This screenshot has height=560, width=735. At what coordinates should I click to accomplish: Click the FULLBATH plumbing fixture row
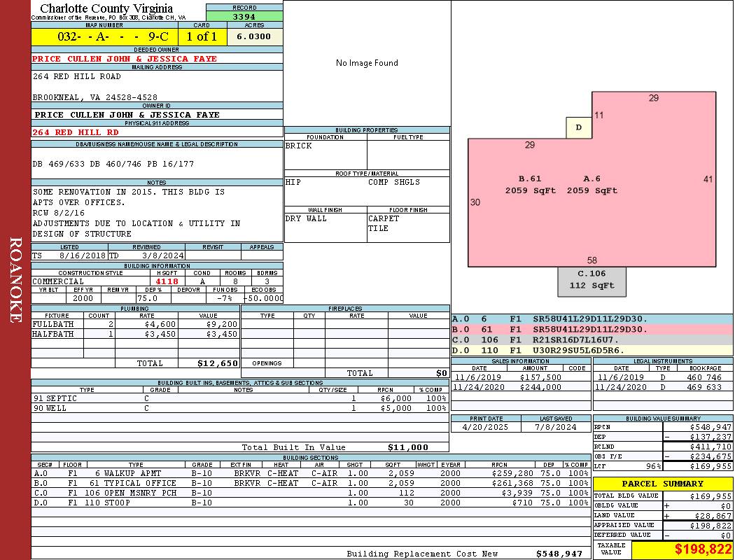[135, 324]
